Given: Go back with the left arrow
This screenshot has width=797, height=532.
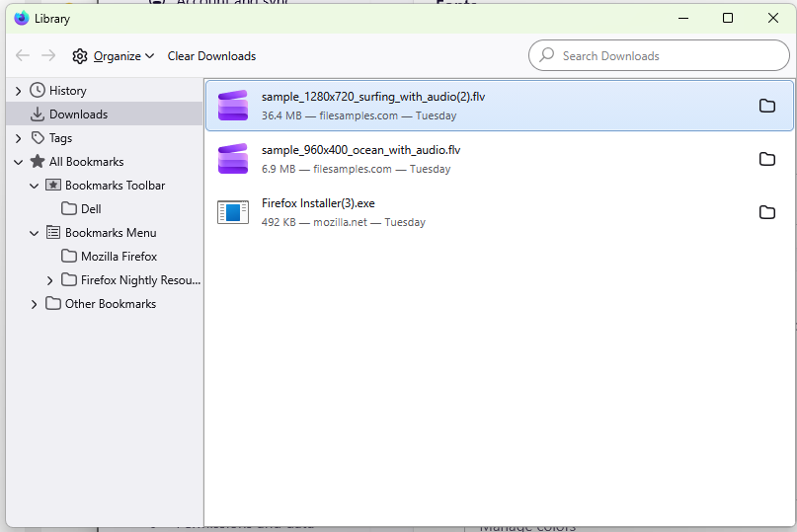Looking at the screenshot, I should coord(23,55).
